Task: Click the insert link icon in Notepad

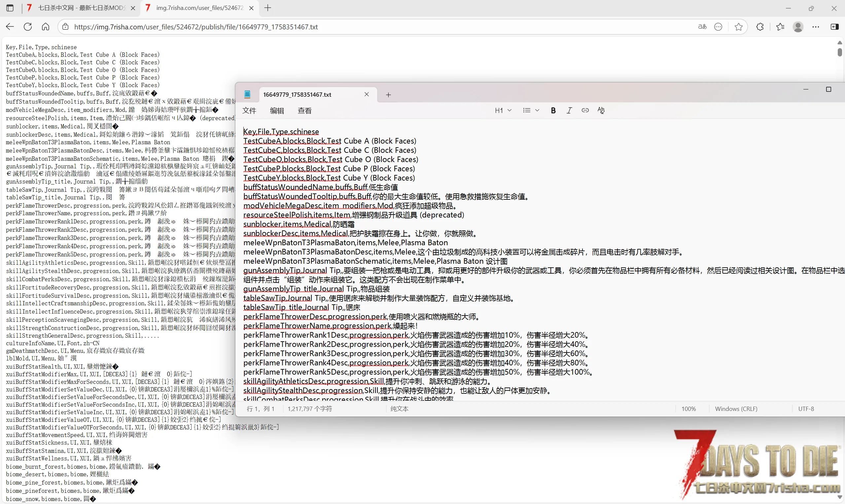Action: tap(585, 110)
